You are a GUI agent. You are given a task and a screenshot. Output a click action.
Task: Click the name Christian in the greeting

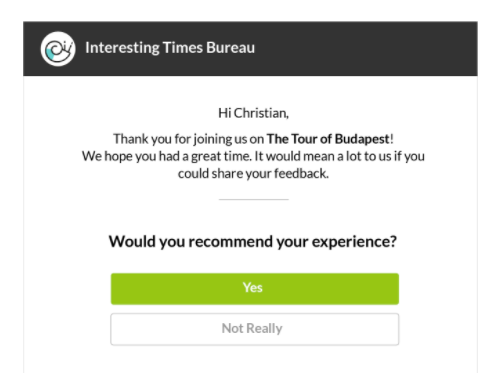261,113
